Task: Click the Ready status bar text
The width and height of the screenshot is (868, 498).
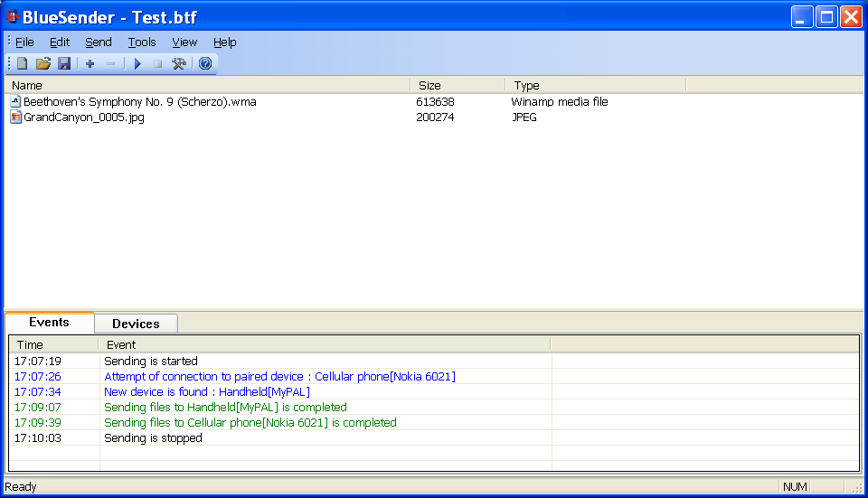Action: pyautogui.click(x=21, y=487)
